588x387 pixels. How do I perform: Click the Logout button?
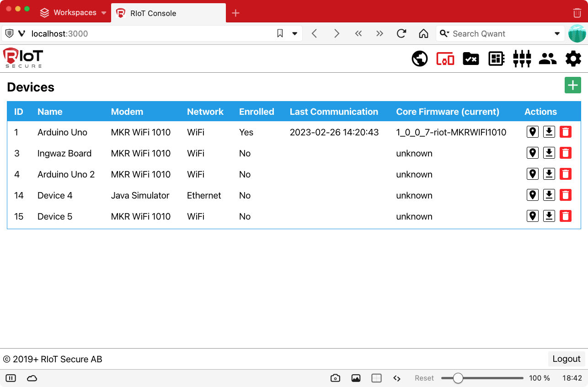coord(566,359)
